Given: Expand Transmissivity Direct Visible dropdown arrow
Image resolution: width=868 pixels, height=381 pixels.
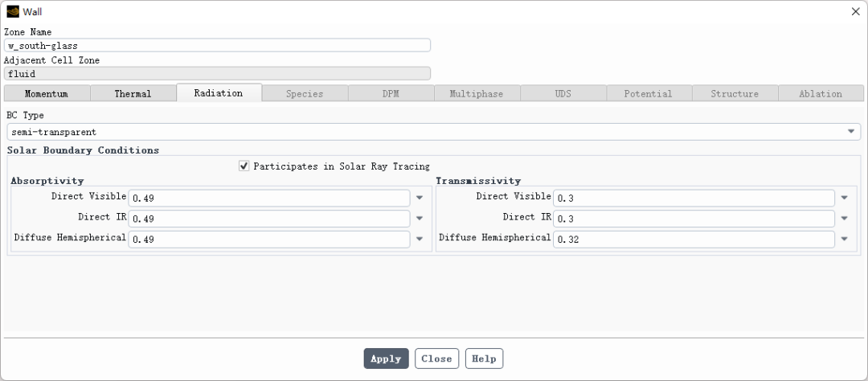Looking at the screenshot, I should coord(844,198).
